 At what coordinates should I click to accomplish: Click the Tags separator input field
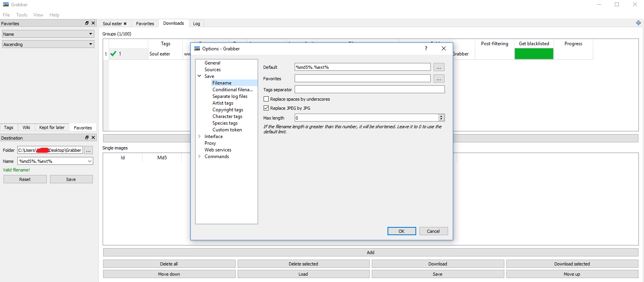click(370, 90)
